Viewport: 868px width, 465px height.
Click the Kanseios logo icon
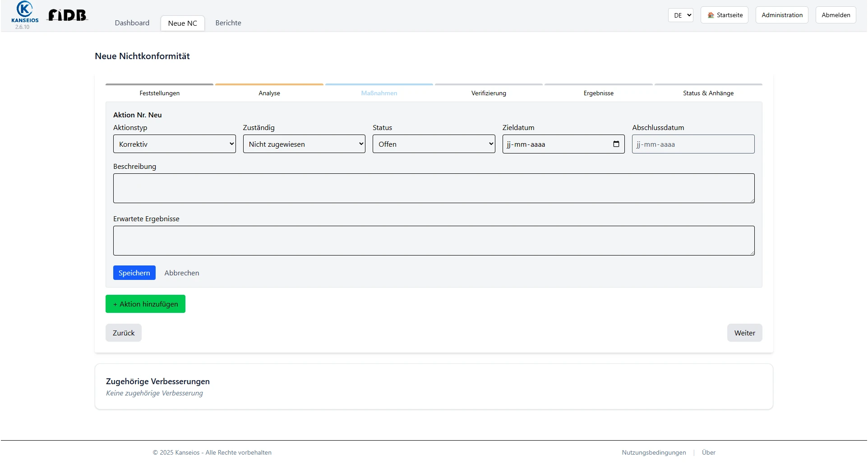[24, 10]
